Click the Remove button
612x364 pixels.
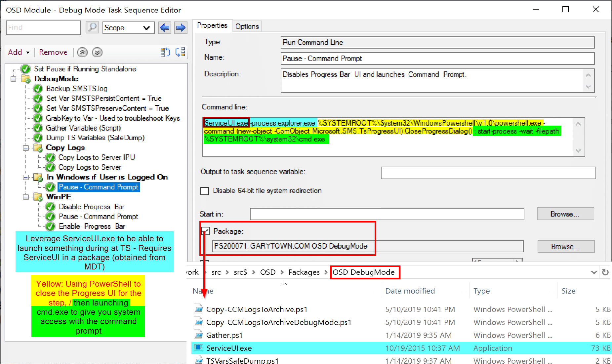click(53, 52)
